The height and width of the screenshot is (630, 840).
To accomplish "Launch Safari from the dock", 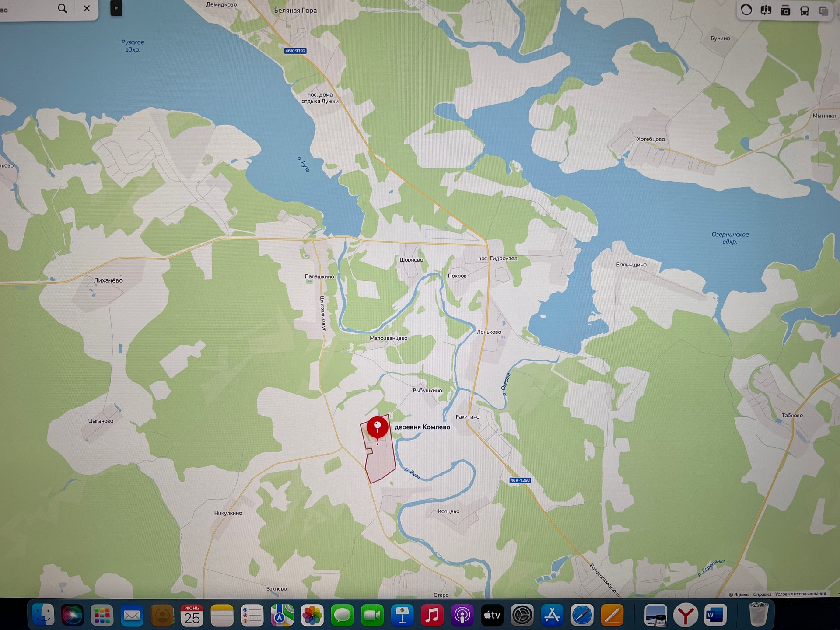I will 582,616.
